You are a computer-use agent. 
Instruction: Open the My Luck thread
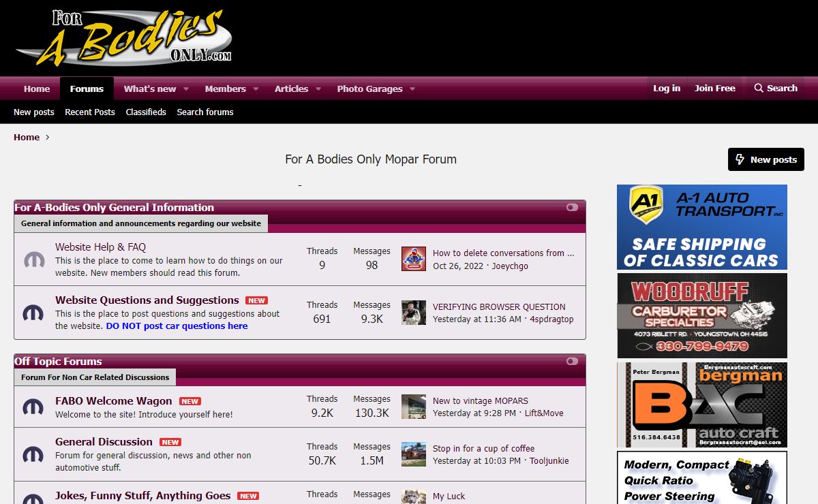pyautogui.click(x=449, y=496)
